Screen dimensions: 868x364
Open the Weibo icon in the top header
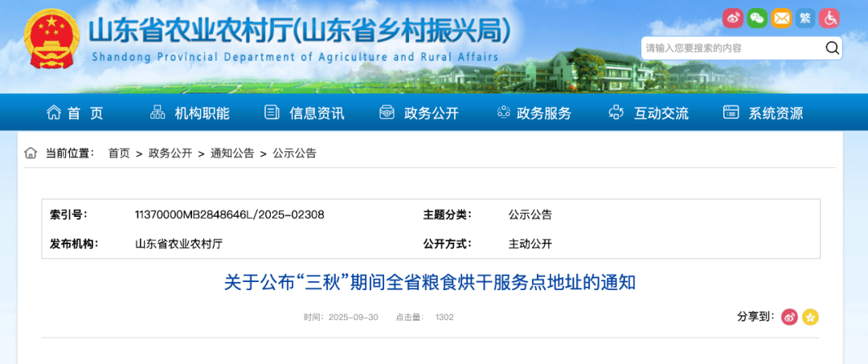[x=732, y=18]
